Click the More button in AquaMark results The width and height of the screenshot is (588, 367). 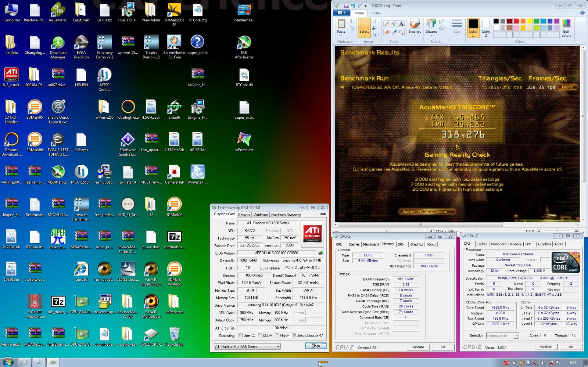[x=567, y=87]
